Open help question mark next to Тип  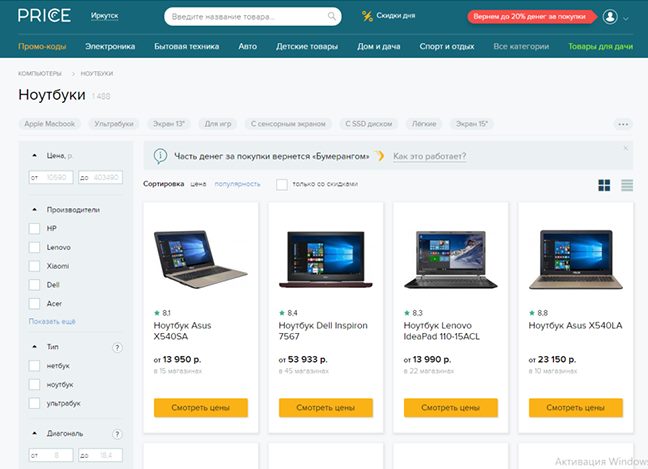click(117, 348)
